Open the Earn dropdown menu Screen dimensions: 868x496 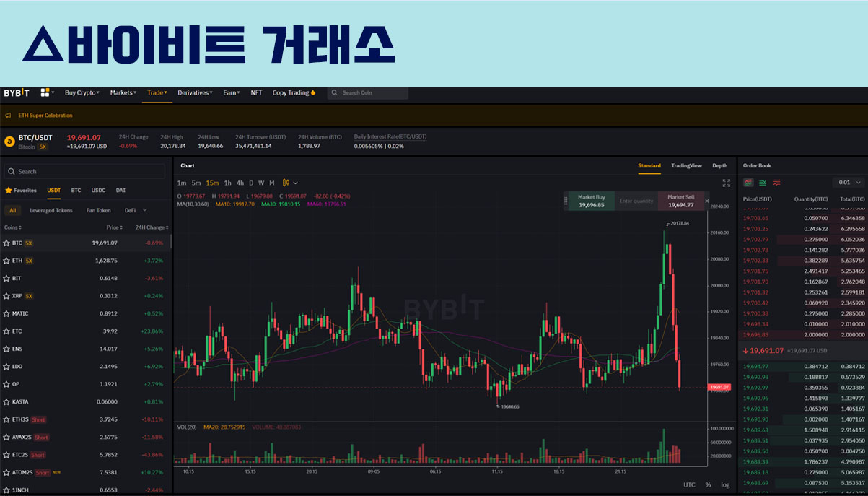pos(232,92)
